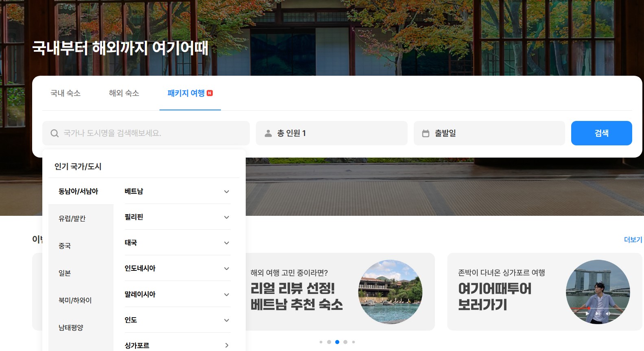The height and width of the screenshot is (351, 644).
Task: Switch to the 해외 숙소 tab
Action: pos(124,93)
